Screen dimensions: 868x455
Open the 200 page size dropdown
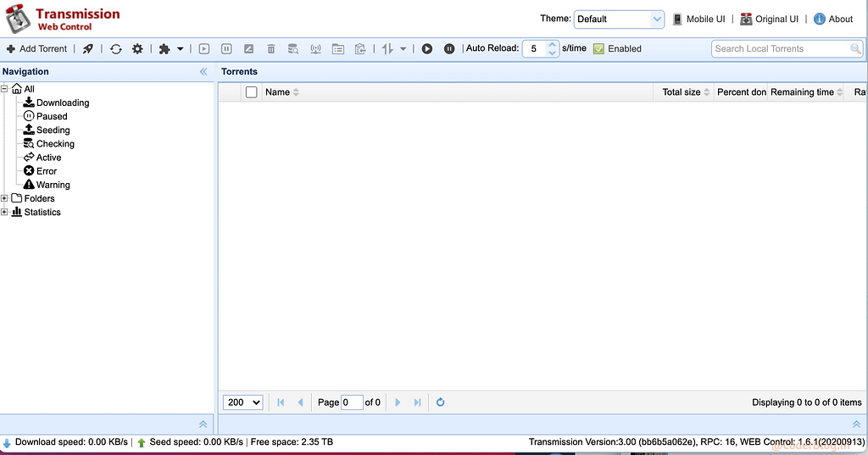point(243,402)
